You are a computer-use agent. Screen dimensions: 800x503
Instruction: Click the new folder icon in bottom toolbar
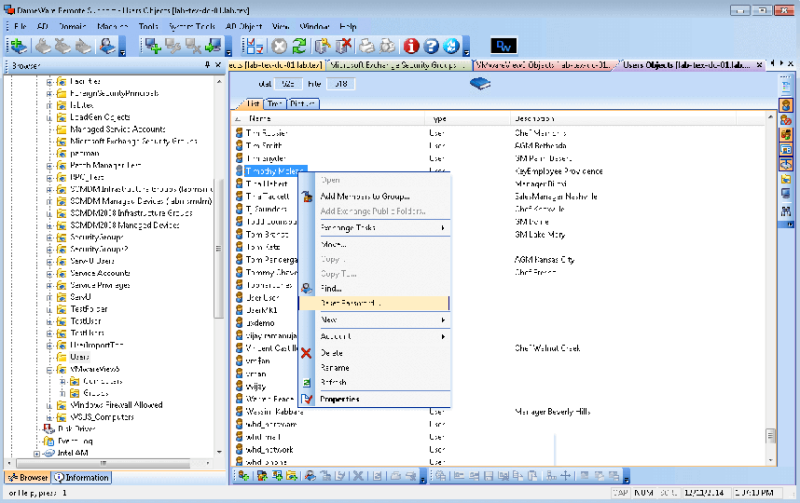coord(292,476)
